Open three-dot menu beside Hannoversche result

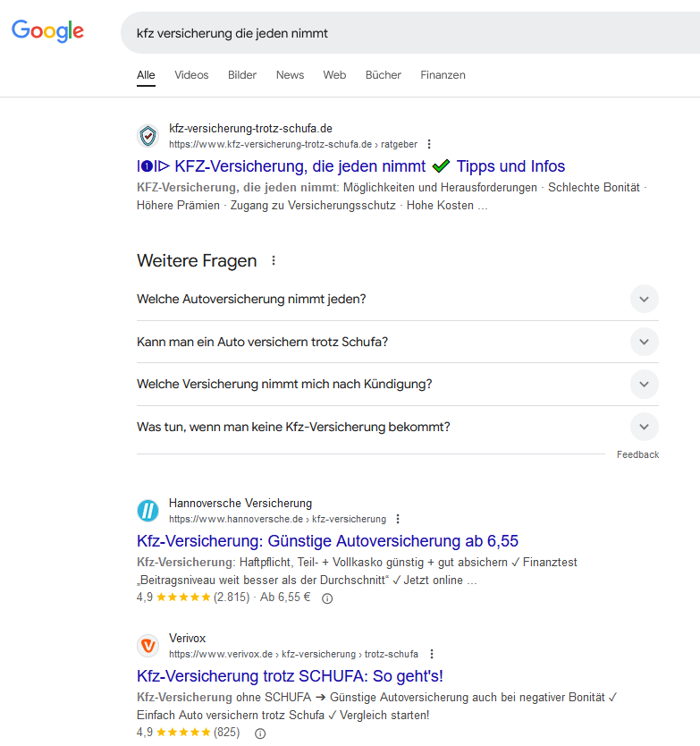point(398,519)
